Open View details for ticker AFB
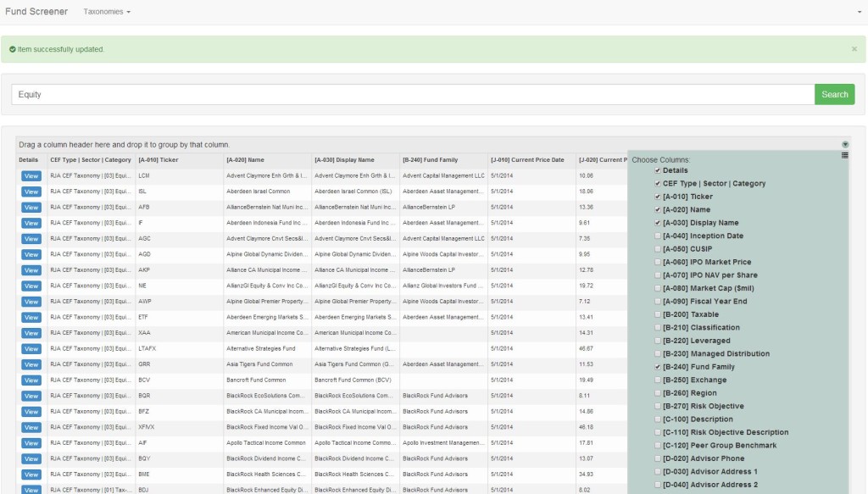 click(31, 208)
